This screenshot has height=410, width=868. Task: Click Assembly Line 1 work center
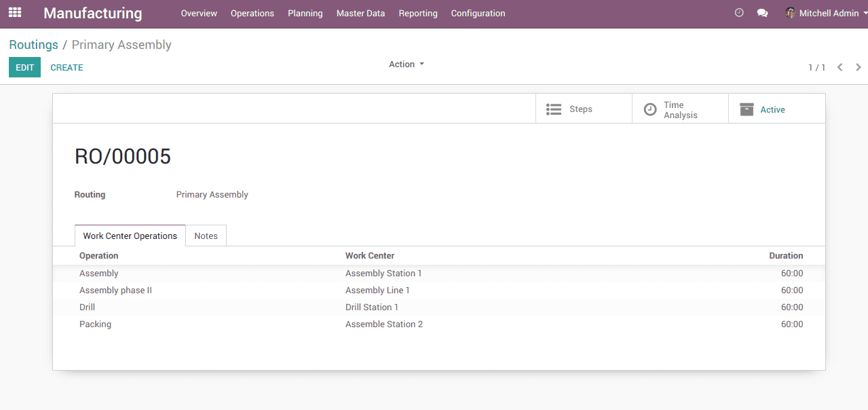pyautogui.click(x=377, y=290)
